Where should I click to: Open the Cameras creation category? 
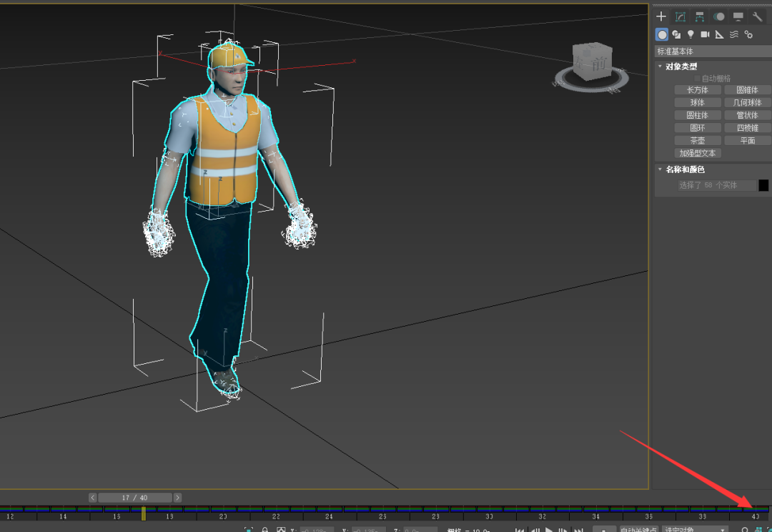click(706, 34)
